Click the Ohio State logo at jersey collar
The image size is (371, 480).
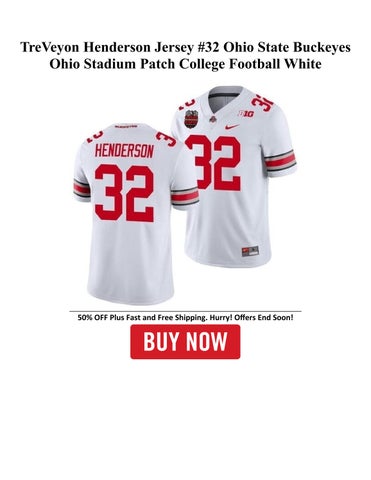point(212,120)
